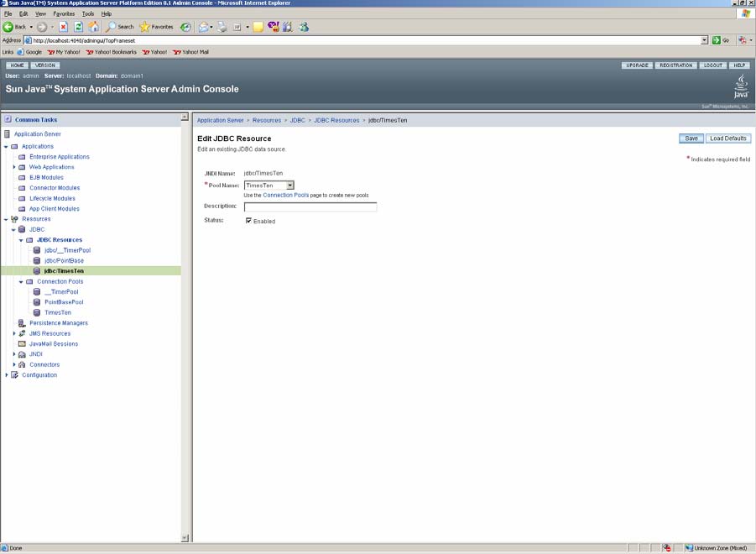The image size is (756, 554).
Task: Click the Yahoo! Mail links bar bookmark
Action: (x=191, y=52)
